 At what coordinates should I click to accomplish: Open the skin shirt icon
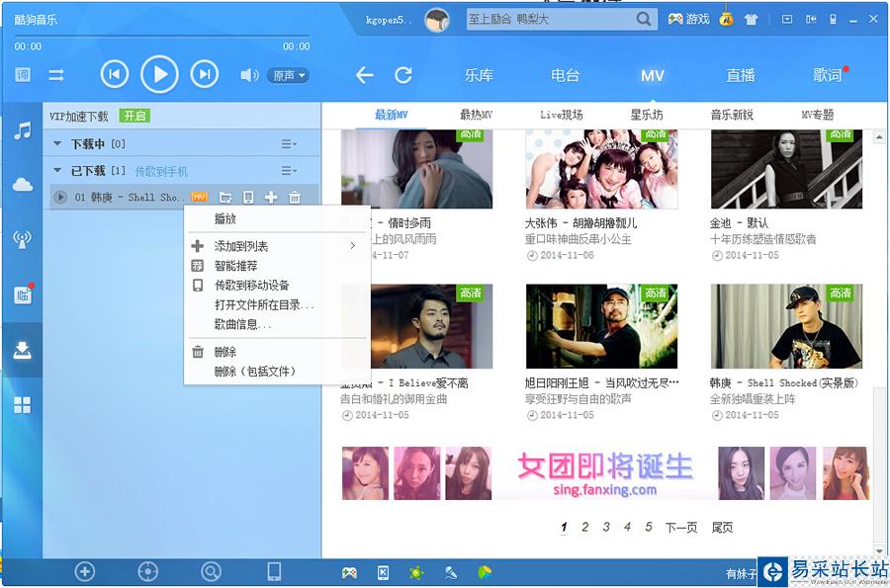pyautogui.click(x=751, y=20)
